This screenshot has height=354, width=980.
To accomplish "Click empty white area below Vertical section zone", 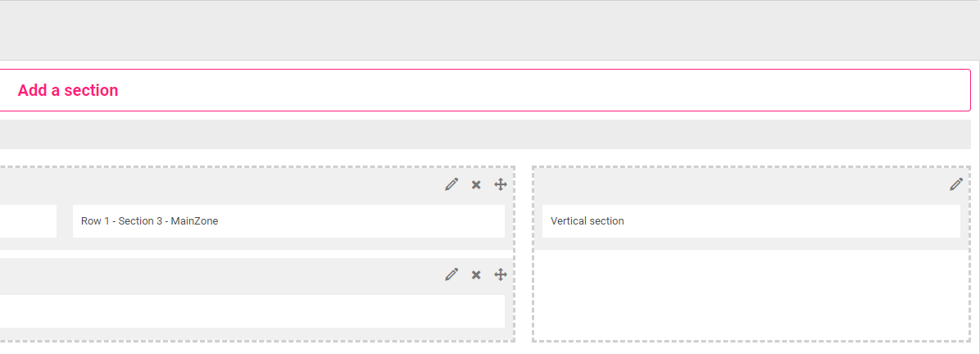I will (x=751, y=295).
